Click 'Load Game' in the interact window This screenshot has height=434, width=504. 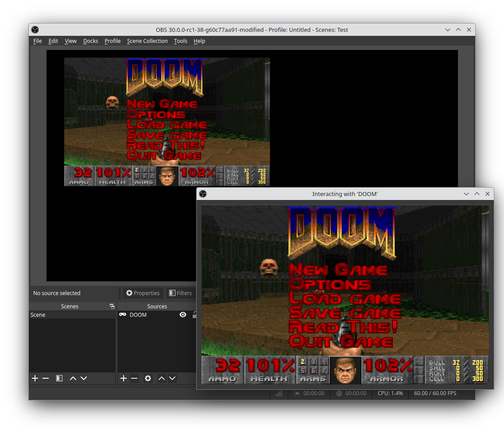(x=345, y=299)
